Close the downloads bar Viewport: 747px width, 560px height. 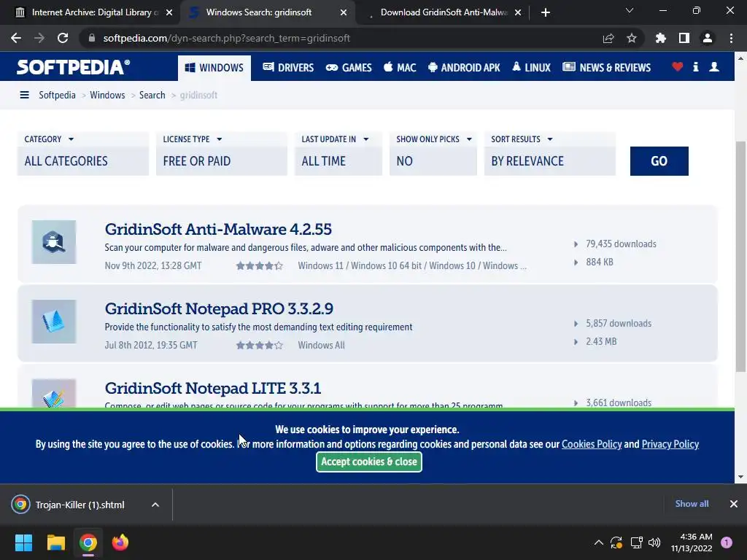(x=734, y=504)
